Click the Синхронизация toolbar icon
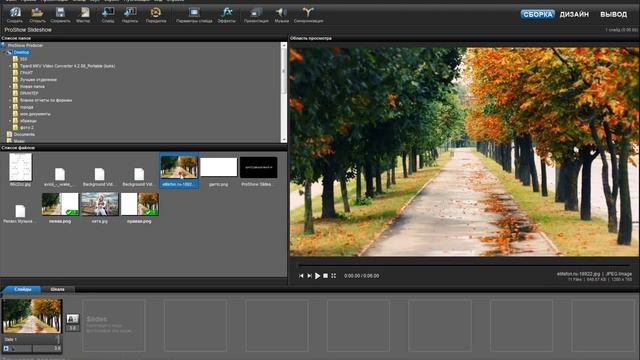Viewport: 640px width, 360px height. click(x=309, y=15)
